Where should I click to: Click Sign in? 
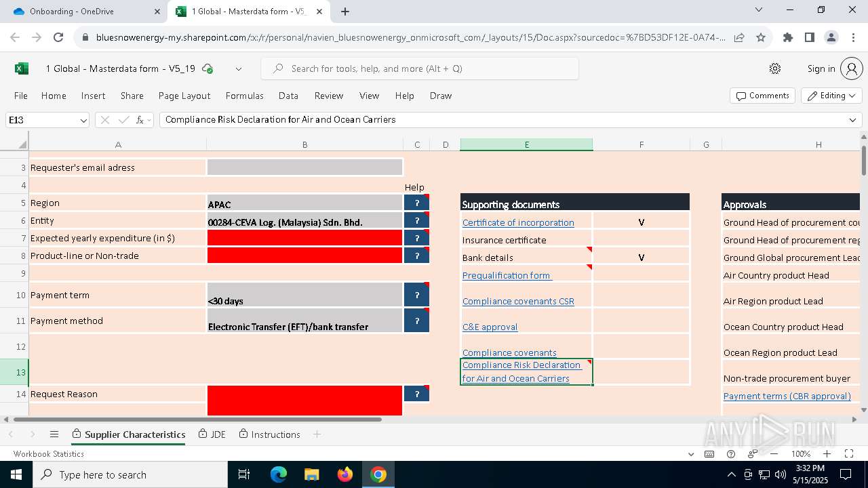pyautogui.click(x=821, y=68)
